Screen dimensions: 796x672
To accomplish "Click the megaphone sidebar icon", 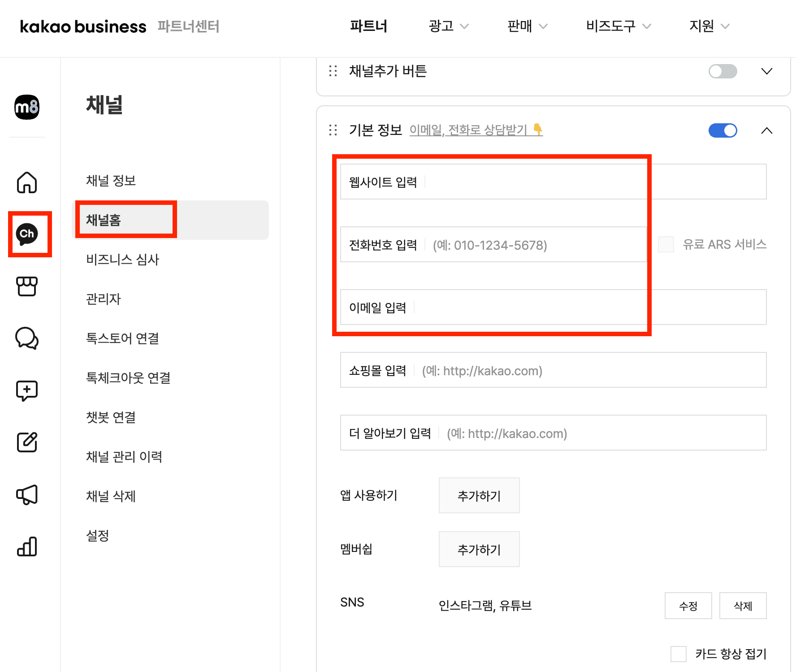I will coord(27,494).
